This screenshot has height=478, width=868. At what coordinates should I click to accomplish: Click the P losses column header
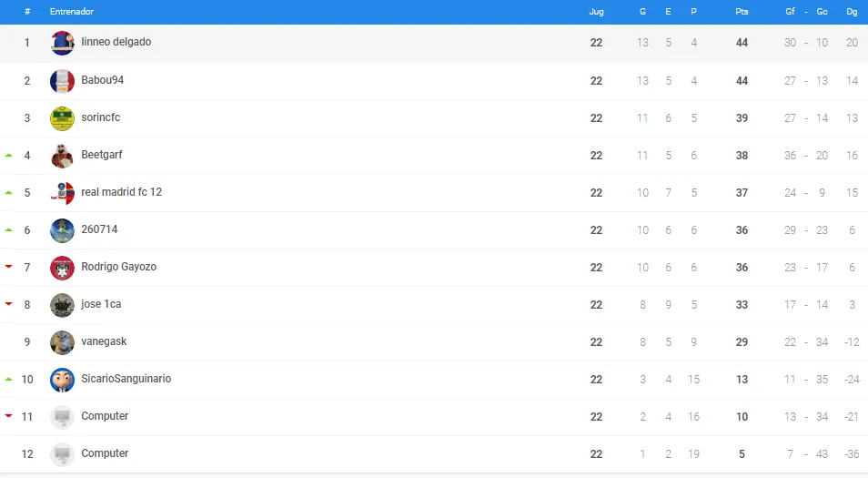click(x=693, y=12)
